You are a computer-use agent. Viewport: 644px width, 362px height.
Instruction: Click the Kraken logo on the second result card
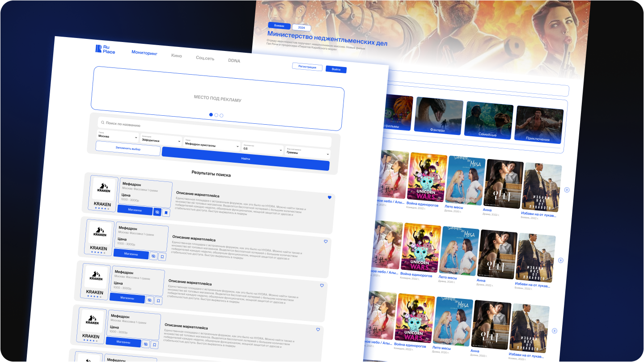[x=100, y=232]
